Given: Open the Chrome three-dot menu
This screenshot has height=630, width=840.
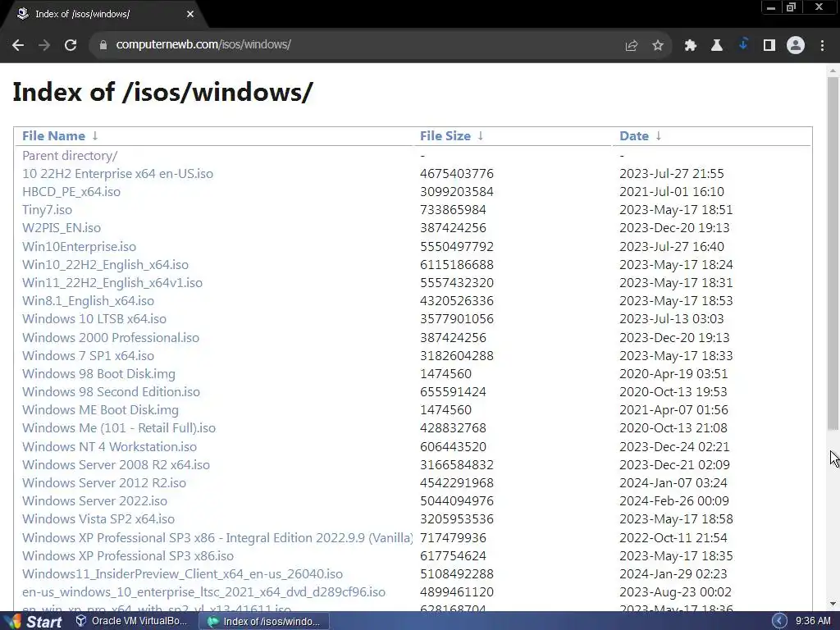Looking at the screenshot, I should (x=822, y=46).
